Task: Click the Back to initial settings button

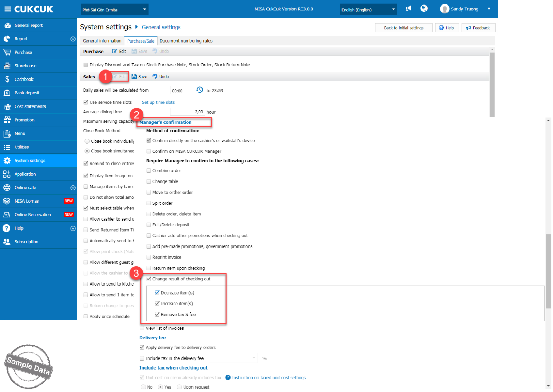Action: (403, 28)
